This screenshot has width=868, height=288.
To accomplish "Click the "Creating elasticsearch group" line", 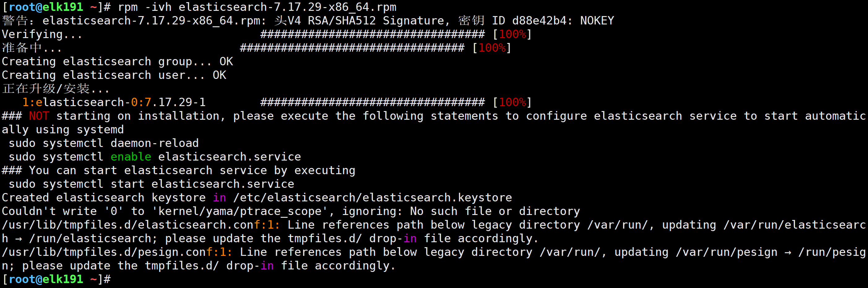I will (117, 62).
